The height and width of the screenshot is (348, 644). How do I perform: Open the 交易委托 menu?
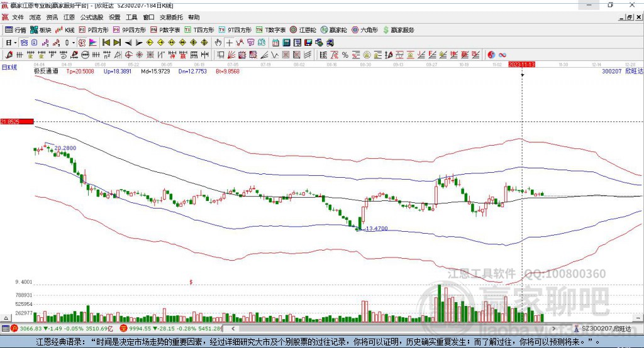tap(171, 17)
